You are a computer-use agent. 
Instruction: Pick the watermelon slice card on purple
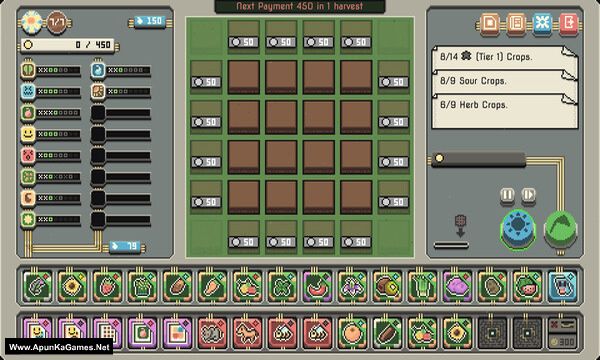318,287
